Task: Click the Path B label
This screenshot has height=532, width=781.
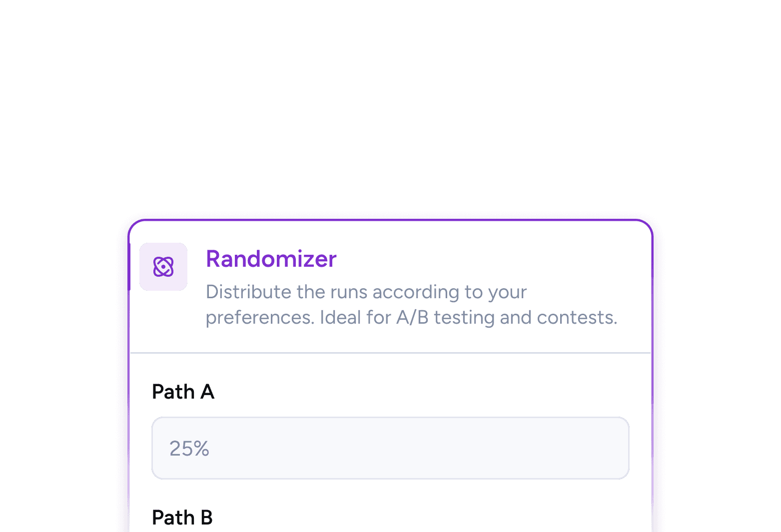Action: (x=182, y=518)
